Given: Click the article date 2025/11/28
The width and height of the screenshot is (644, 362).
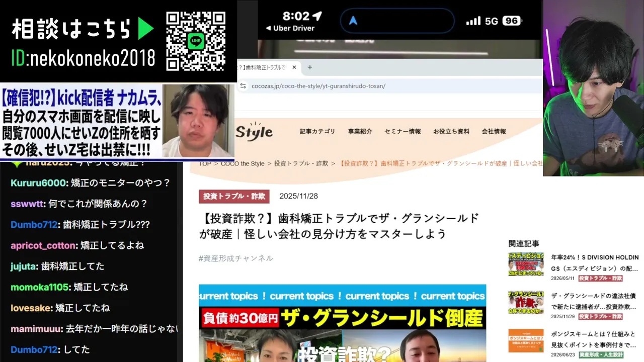Looking at the screenshot, I should point(298,196).
